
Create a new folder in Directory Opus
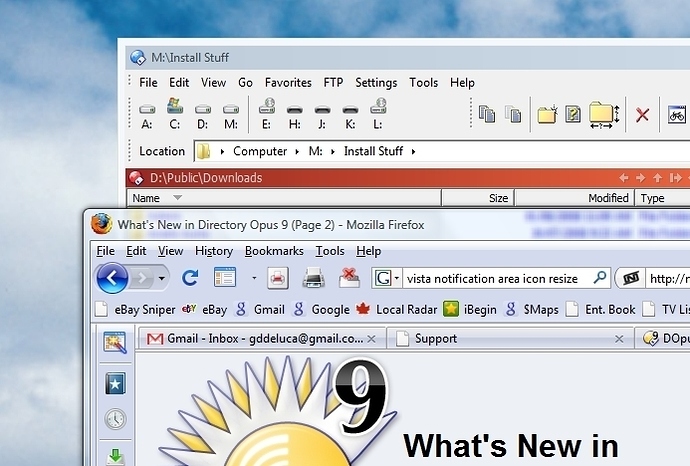pos(547,114)
